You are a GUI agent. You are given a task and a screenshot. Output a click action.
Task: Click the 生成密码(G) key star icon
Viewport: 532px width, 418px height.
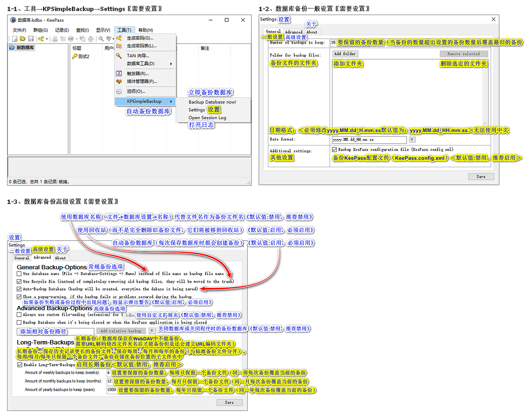(119, 38)
